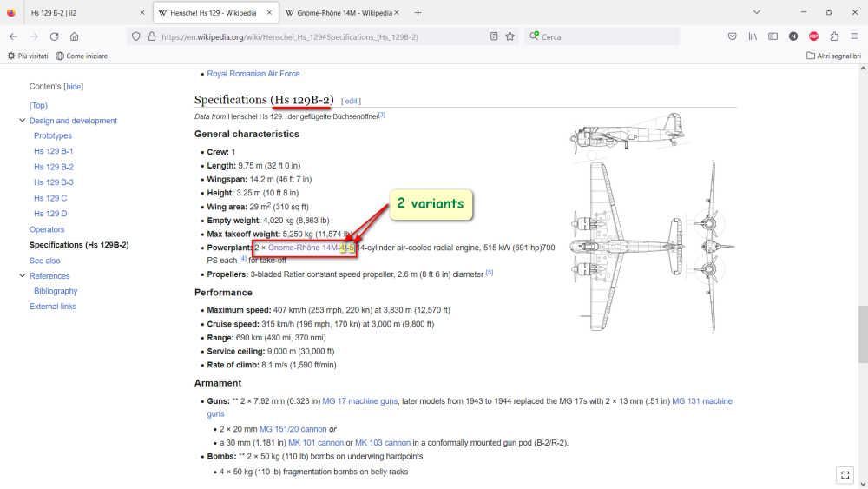Open the Firefox hamburger application menu

(x=854, y=36)
